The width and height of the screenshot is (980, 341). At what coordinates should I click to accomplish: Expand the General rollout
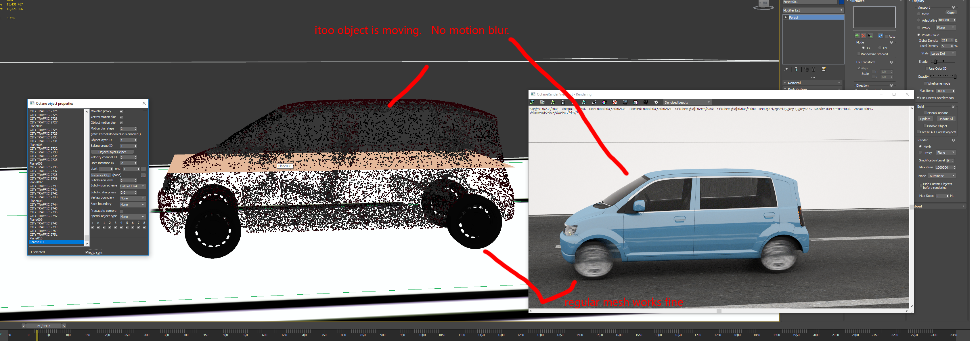(794, 83)
